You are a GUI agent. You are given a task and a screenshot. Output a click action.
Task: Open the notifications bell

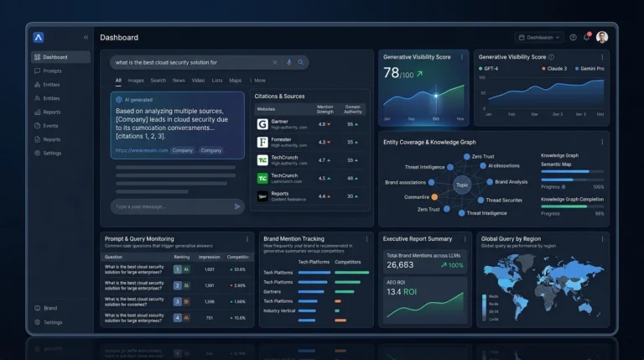(x=587, y=37)
